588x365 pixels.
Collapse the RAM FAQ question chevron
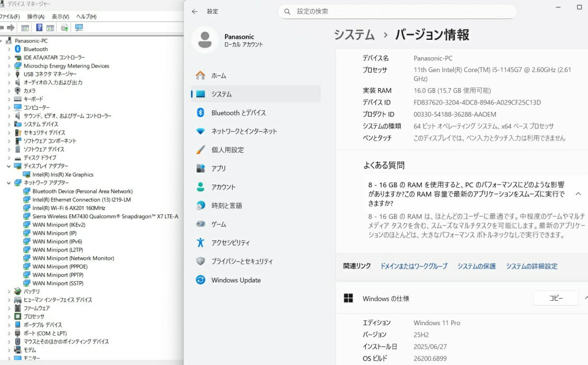tap(578, 194)
